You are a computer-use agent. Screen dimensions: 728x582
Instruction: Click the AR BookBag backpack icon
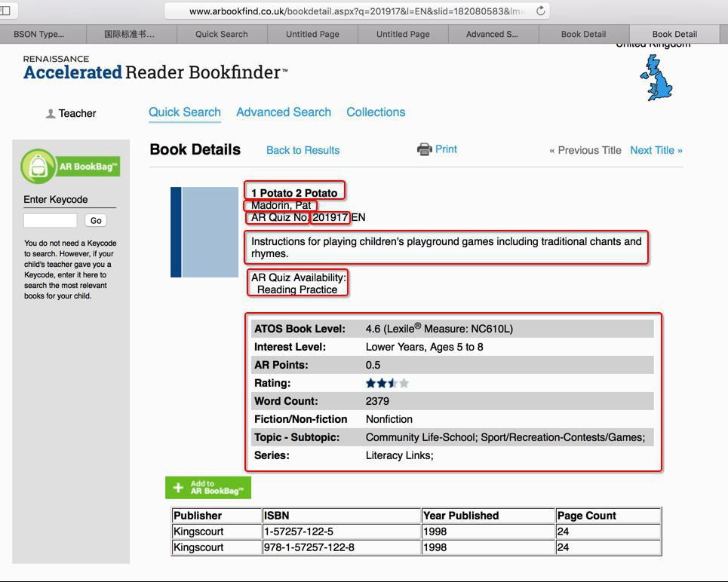(x=38, y=166)
